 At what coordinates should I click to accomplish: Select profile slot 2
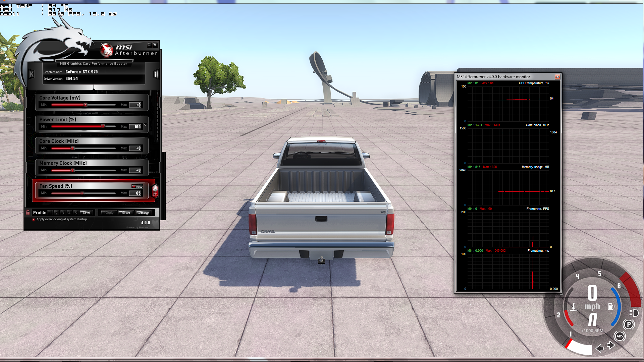coord(56,213)
